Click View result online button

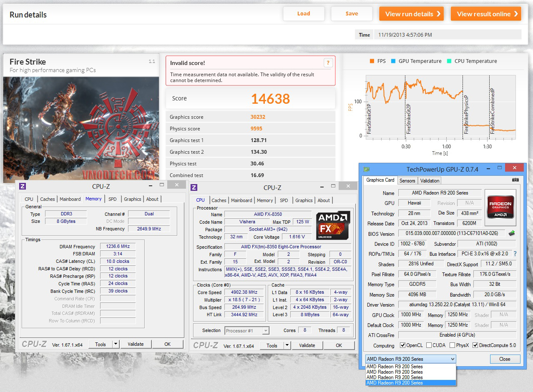[x=486, y=14]
